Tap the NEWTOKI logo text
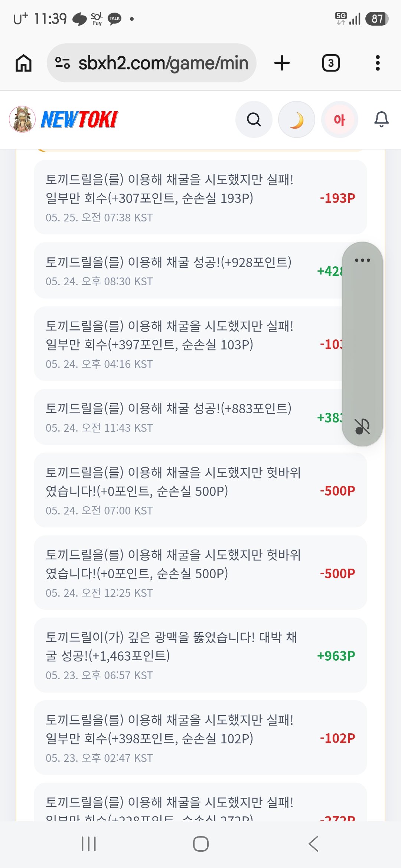 click(79, 119)
